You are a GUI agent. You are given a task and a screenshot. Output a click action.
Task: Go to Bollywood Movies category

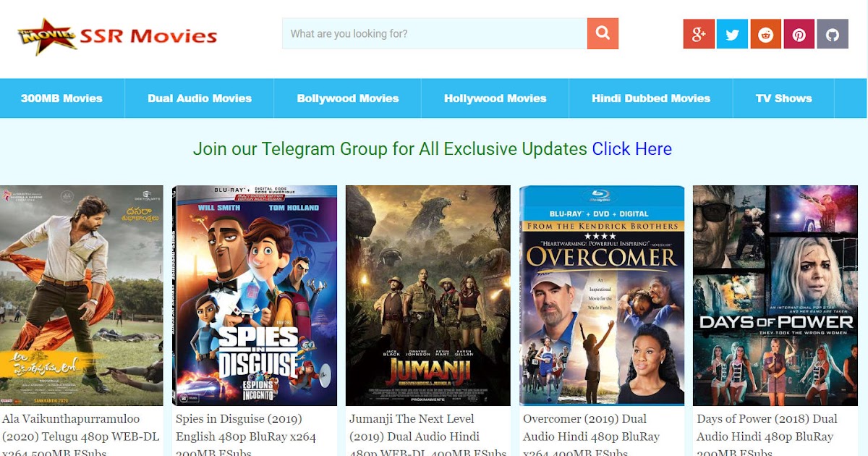tap(348, 98)
